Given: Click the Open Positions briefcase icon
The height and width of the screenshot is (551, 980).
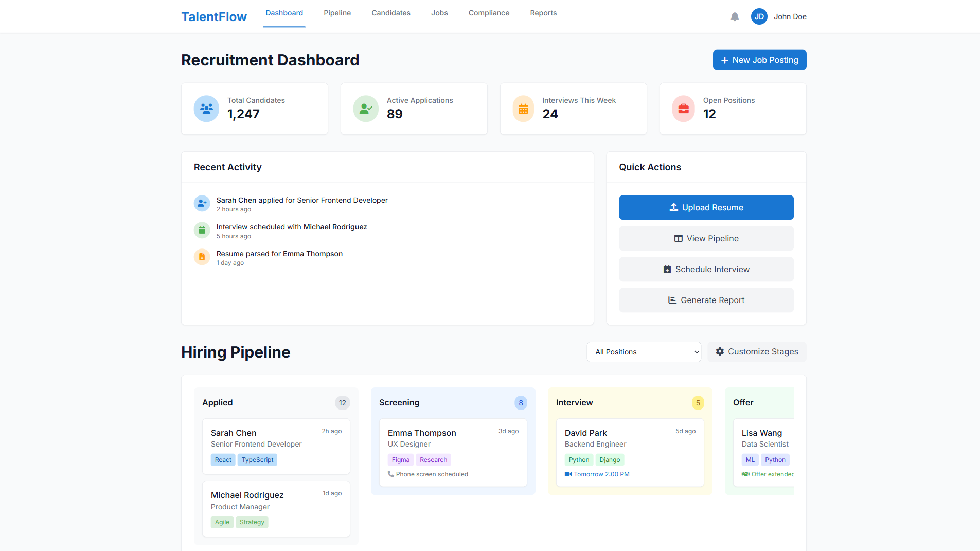Looking at the screenshot, I should pyautogui.click(x=683, y=109).
